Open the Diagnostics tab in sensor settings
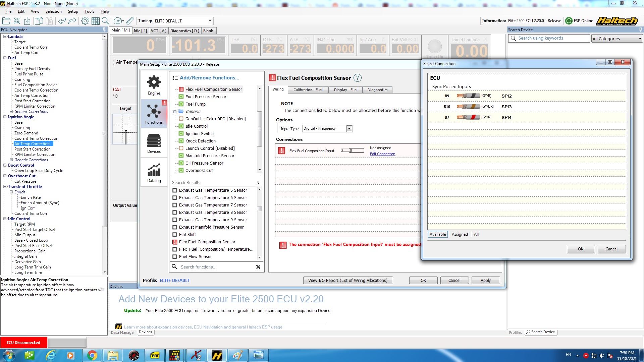The width and height of the screenshot is (644, 362). pyautogui.click(x=377, y=90)
